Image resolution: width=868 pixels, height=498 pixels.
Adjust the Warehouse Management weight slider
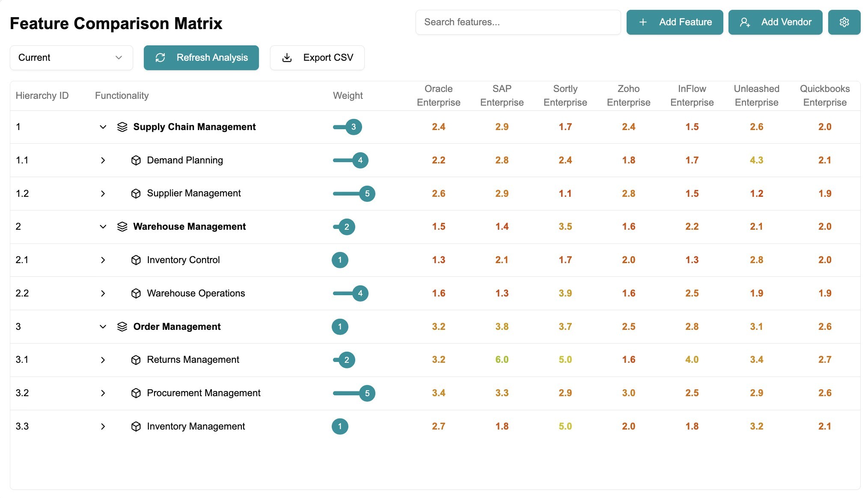pos(347,227)
